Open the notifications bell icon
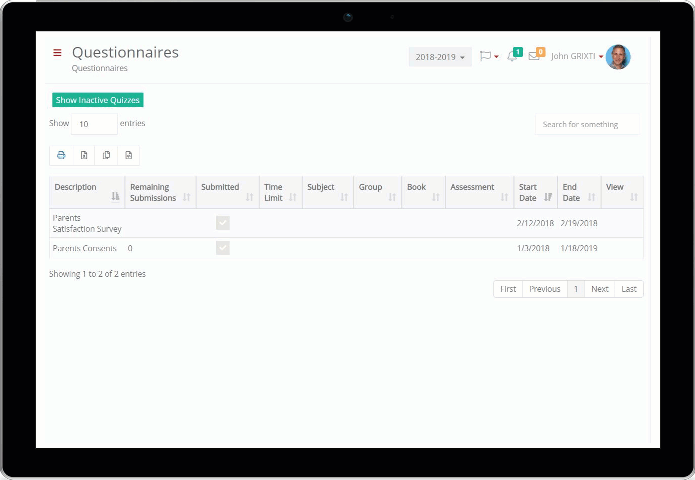The height and width of the screenshot is (480, 695). 514,55
